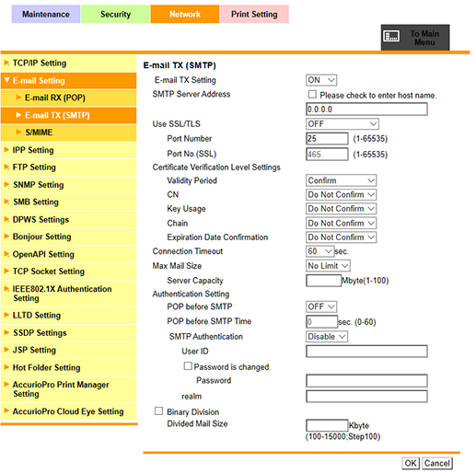This screenshot has width=476, height=474.
Task: Open AccurioPro Cloud Eye Setting page
Action: [x=68, y=411]
